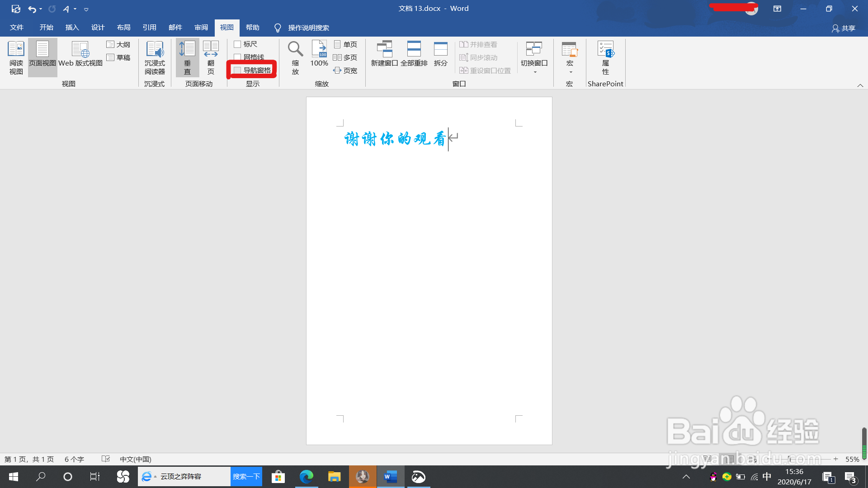Viewport: 868px width, 488px height.
Task: Open File Explorer from taskbar
Action: pyautogui.click(x=334, y=477)
